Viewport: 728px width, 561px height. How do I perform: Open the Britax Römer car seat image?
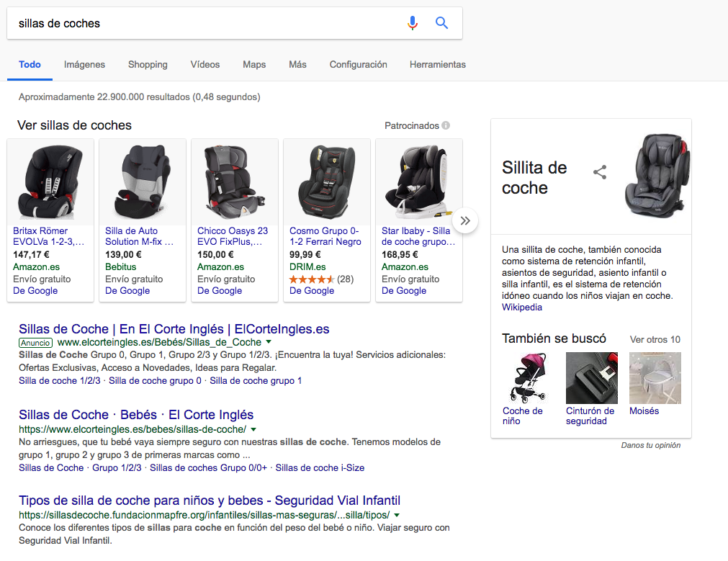[x=50, y=181]
